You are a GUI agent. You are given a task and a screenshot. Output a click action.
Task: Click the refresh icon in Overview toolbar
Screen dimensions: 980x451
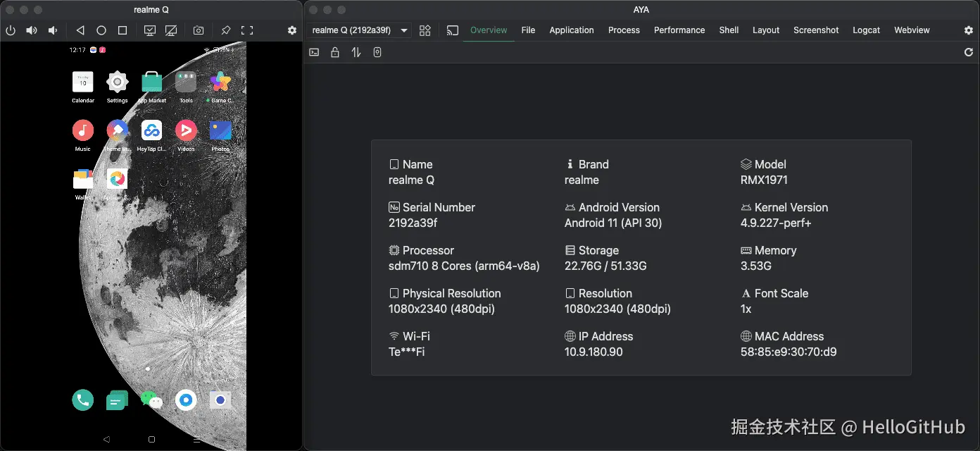[969, 52]
